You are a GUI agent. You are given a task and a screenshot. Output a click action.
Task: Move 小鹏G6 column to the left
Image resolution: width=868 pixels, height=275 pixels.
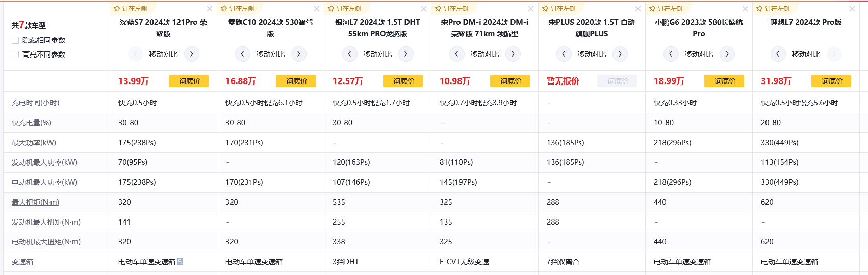671,54
